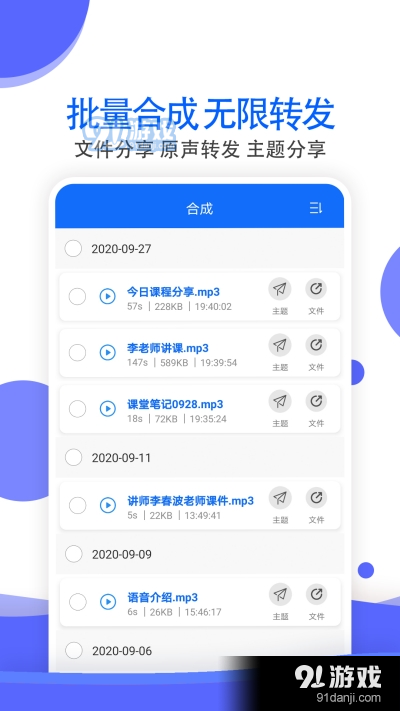Open file name 语音介绍.mp3
This screenshot has height=711, width=400.
coord(162,597)
